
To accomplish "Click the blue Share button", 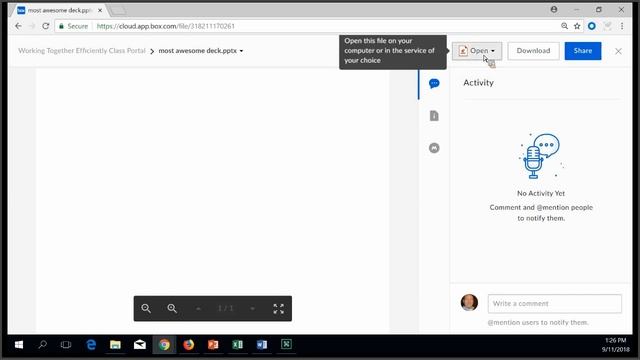I will (583, 51).
